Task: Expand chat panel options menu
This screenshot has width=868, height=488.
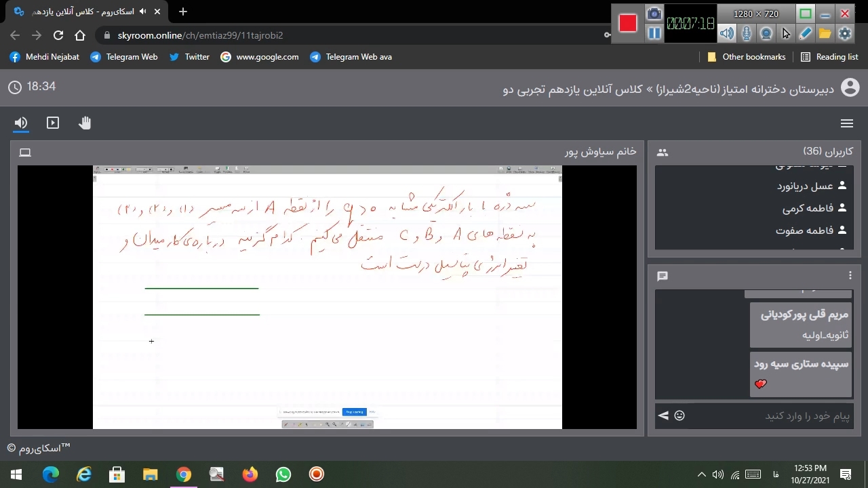Action: click(x=850, y=275)
